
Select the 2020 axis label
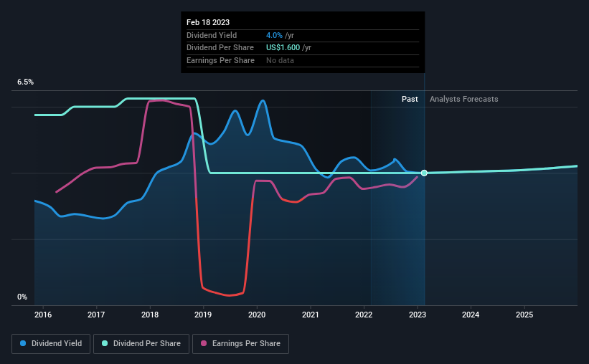pyautogui.click(x=257, y=315)
